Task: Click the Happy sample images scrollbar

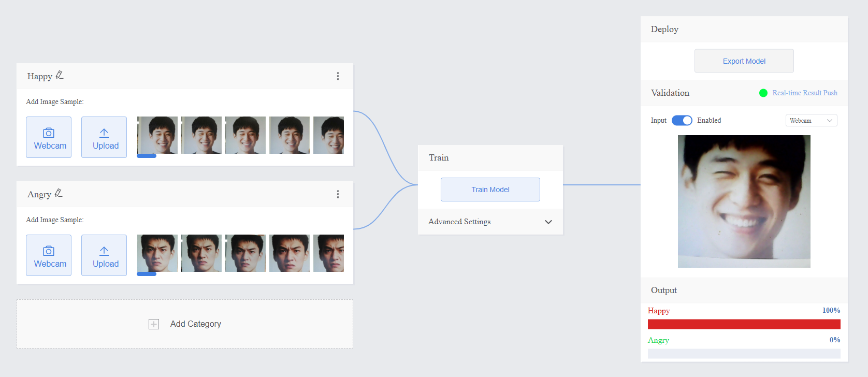Action: 147,156
